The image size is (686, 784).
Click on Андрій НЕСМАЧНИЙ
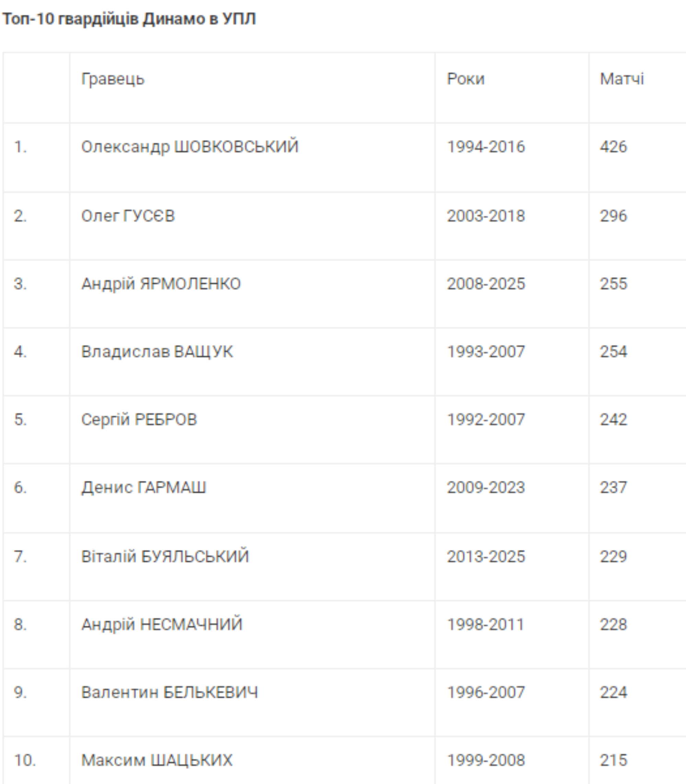click(162, 625)
